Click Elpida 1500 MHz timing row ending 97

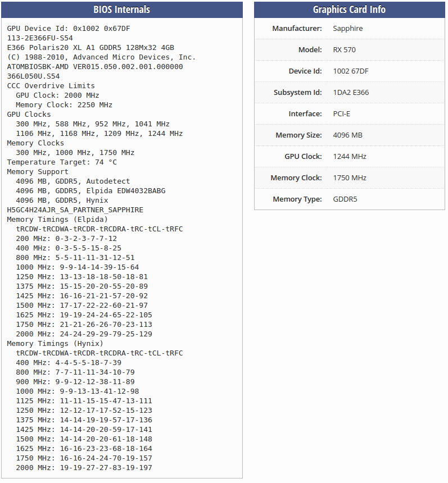tap(82, 306)
